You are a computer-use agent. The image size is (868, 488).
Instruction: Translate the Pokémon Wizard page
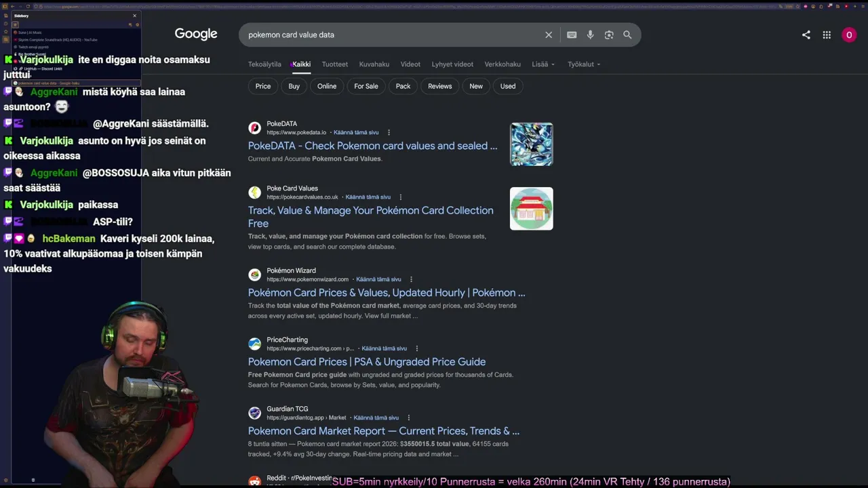click(378, 279)
